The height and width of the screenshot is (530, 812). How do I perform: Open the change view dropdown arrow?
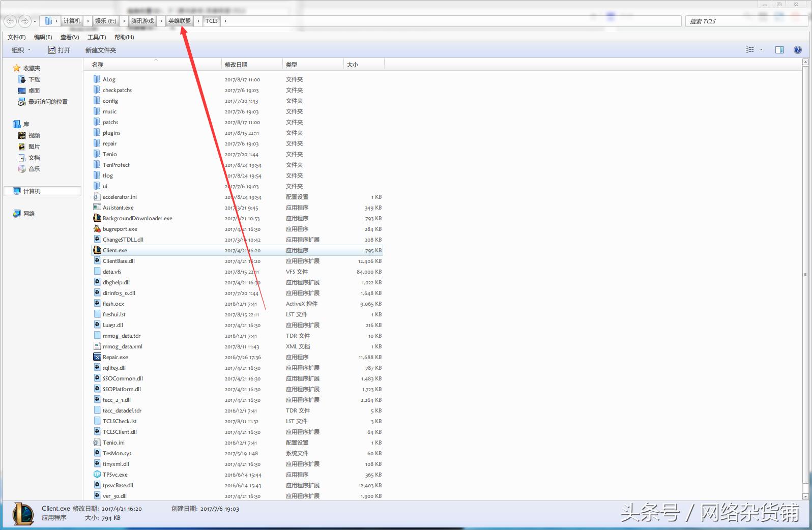pyautogui.click(x=761, y=50)
